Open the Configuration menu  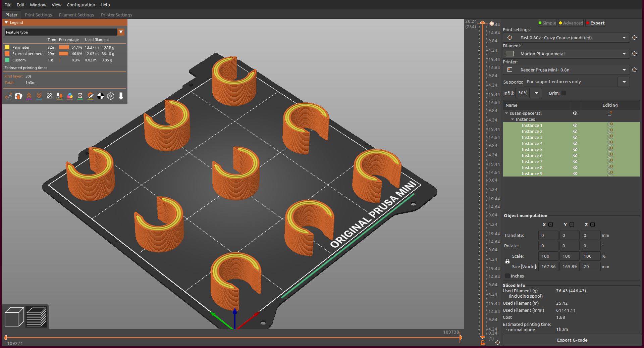coord(80,5)
